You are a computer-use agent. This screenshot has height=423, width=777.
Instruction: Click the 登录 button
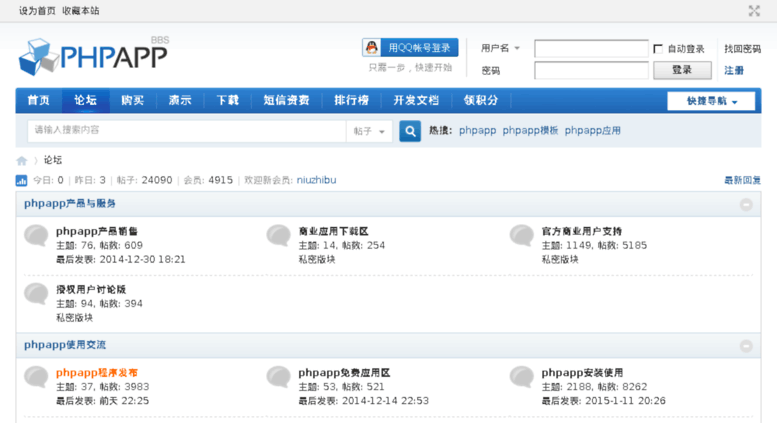point(682,70)
